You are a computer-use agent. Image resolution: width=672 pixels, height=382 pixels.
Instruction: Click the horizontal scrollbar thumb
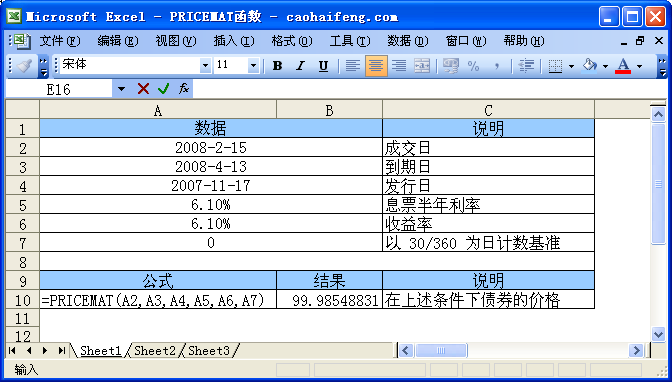pos(441,351)
